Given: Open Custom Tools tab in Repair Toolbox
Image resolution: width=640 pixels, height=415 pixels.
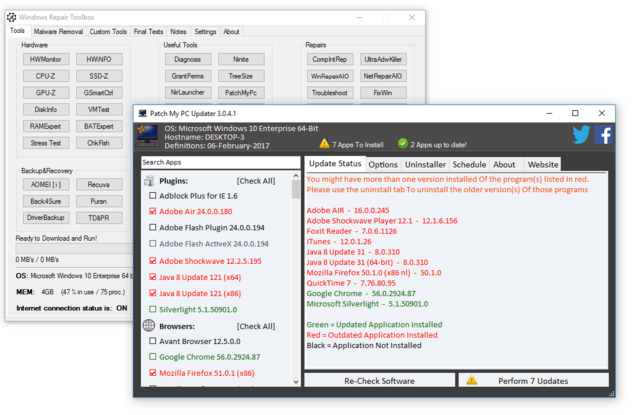Looking at the screenshot, I should 108,31.
